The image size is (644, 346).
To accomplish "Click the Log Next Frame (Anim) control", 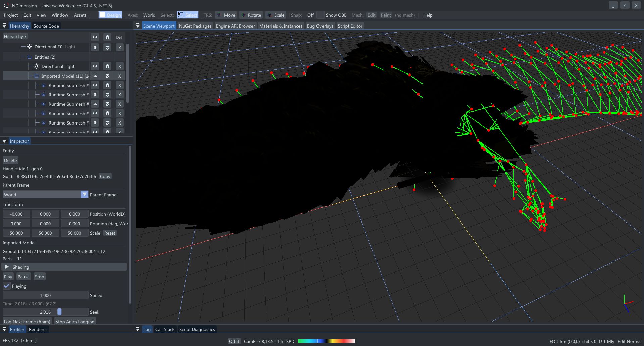I will point(27,321).
